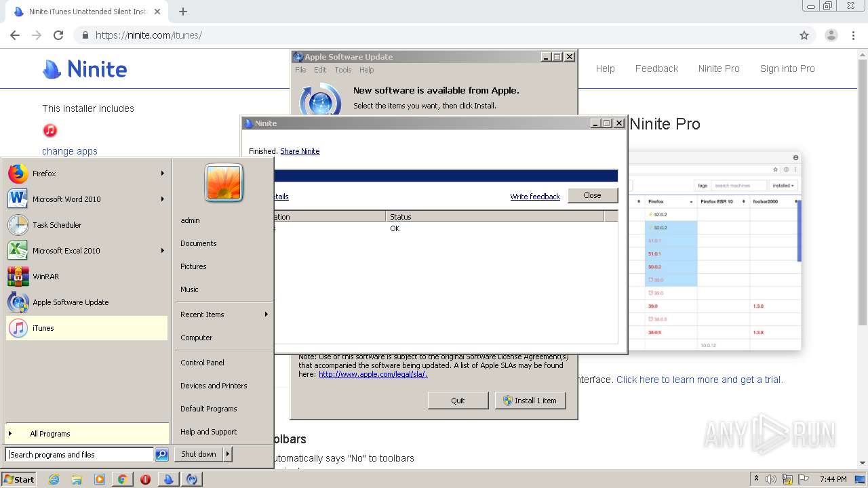Click the search magnifier in Start menu
Viewport: 868px width, 488px height.
[161, 455]
